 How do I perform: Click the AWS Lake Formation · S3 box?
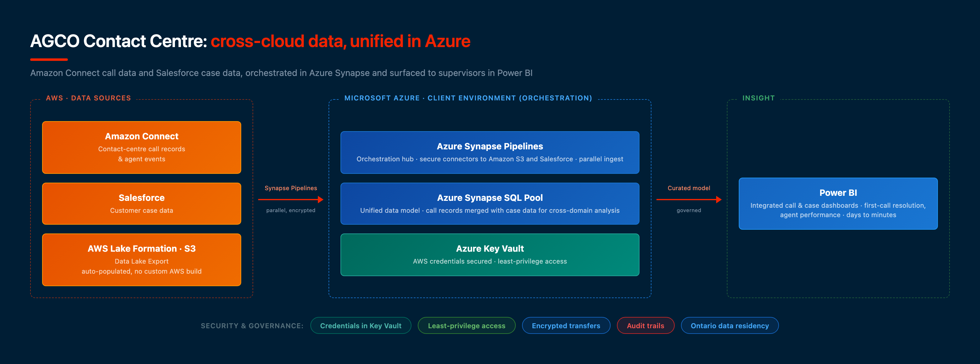click(142, 260)
